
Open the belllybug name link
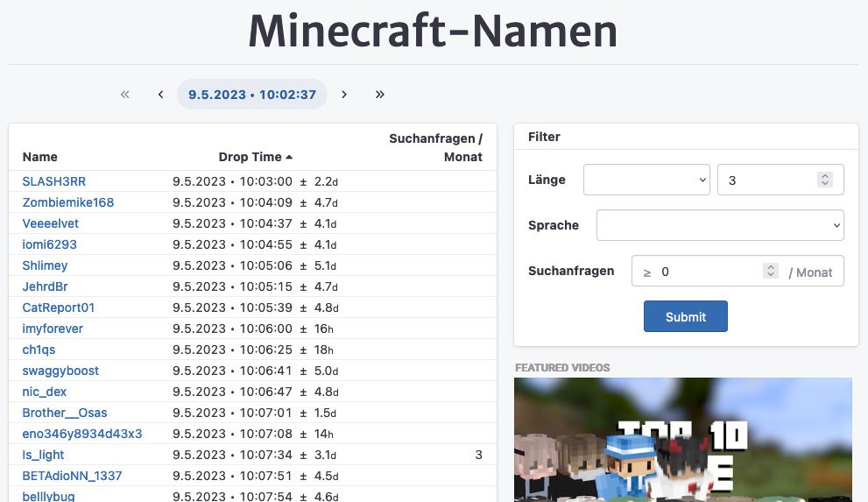point(48,497)
